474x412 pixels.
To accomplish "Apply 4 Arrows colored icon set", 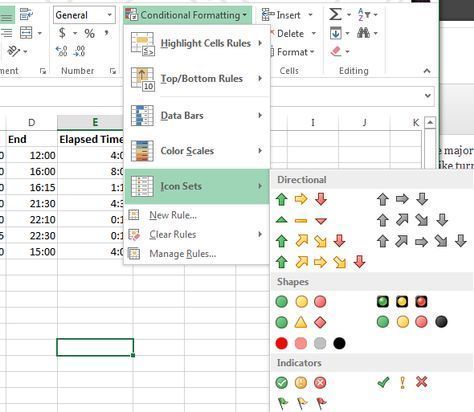I will coord(311,241).
